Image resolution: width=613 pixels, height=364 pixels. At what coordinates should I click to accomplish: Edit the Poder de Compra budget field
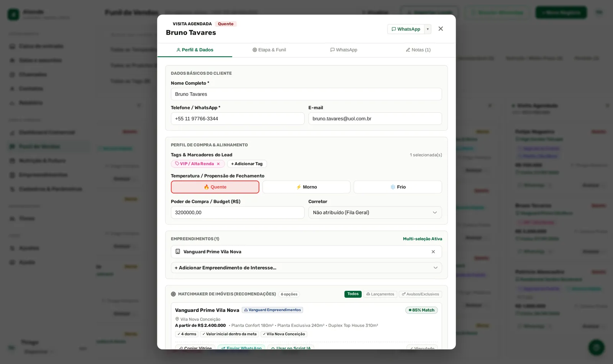[x=238, y=213]
